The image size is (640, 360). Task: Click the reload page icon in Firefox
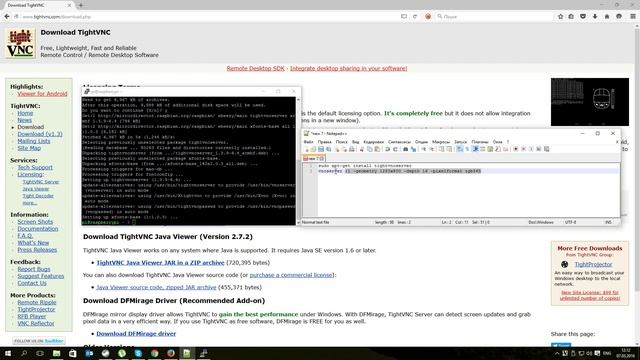pos(415,16)
